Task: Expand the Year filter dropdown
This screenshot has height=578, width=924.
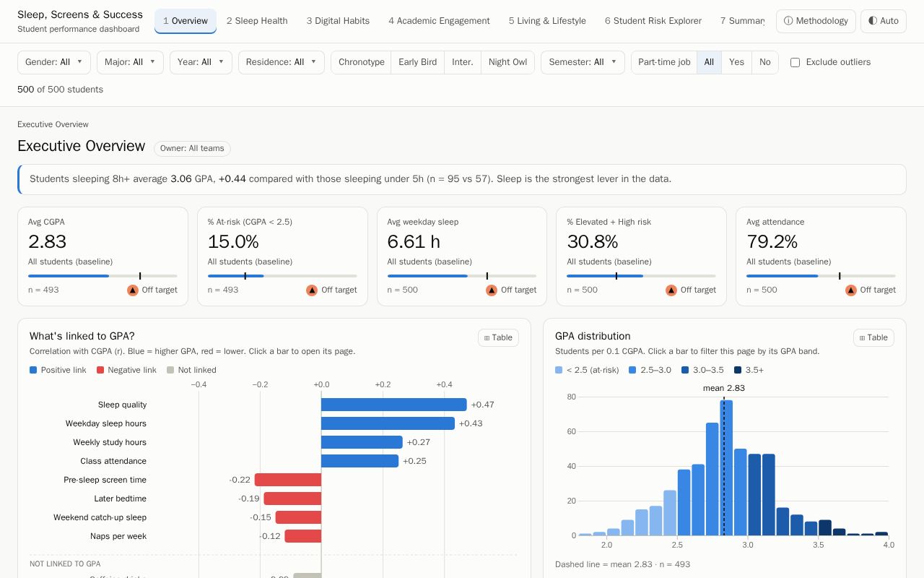Action: click(x=201, y=62)
